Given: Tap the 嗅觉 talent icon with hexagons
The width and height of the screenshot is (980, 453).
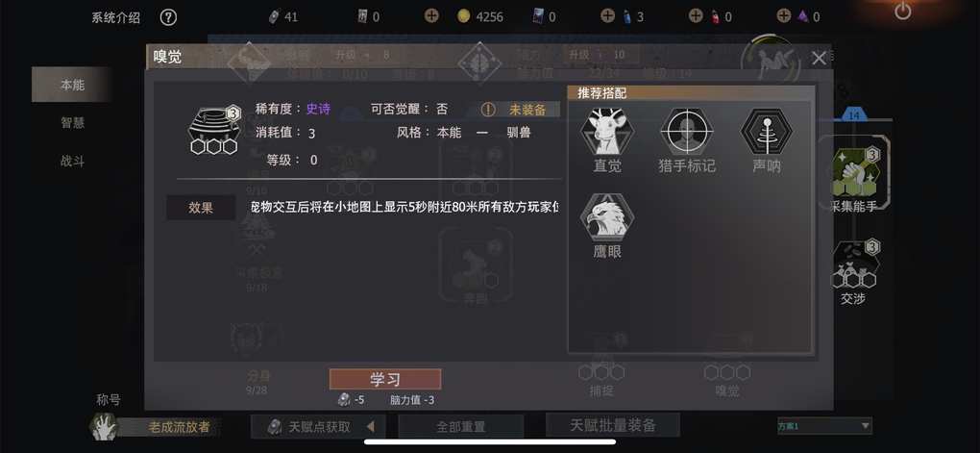Looking at the screenshot, I should coord(215,130).
